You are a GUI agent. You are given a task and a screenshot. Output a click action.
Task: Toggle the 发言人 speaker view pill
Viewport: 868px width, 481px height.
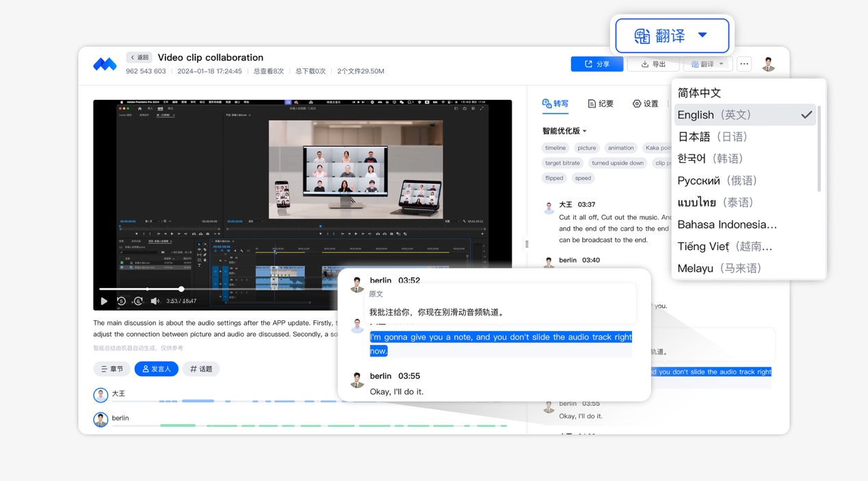point(157,369)
